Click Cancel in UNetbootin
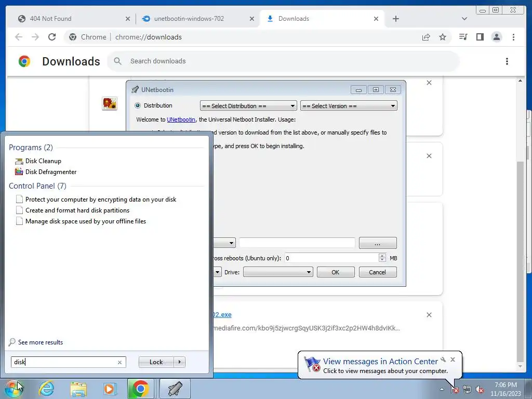532x399 pixels. 377,272
